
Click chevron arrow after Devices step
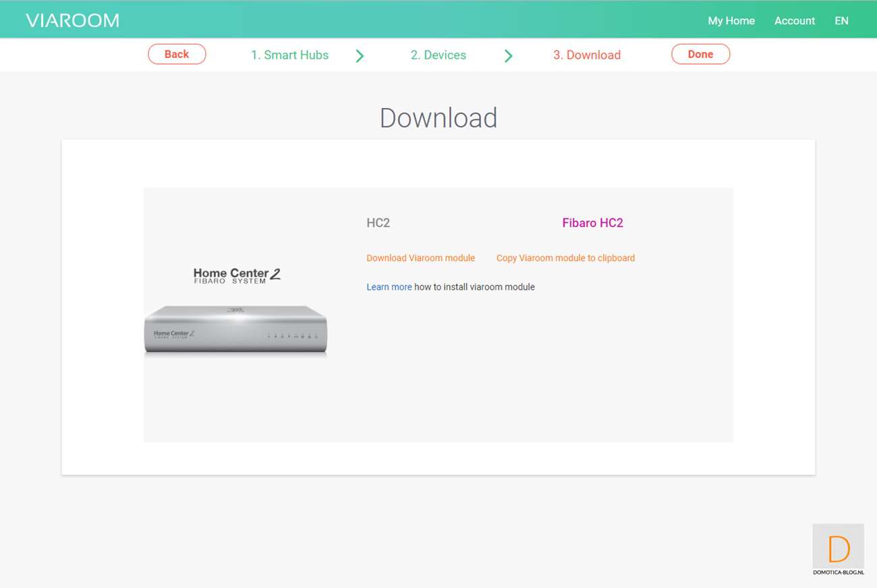click(x=509, y=56)
